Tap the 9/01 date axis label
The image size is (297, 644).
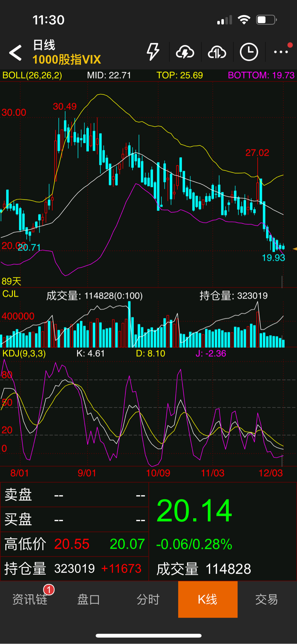pyautogui.click(x=87, y=473)
